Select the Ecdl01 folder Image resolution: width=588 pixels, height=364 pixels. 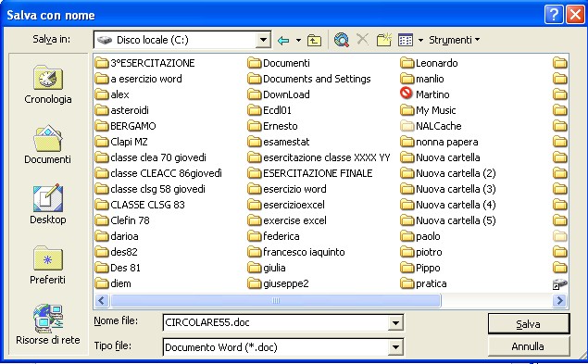point(269,110)
